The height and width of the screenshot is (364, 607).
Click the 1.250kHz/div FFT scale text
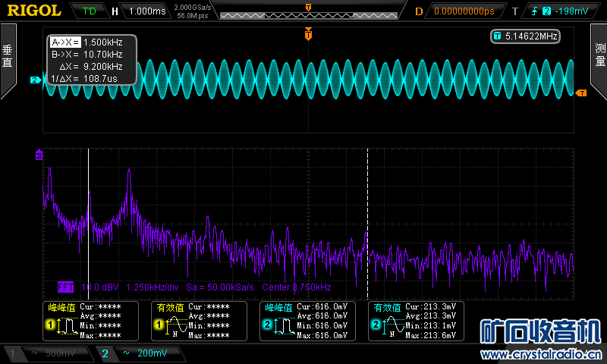click(153, 287)
